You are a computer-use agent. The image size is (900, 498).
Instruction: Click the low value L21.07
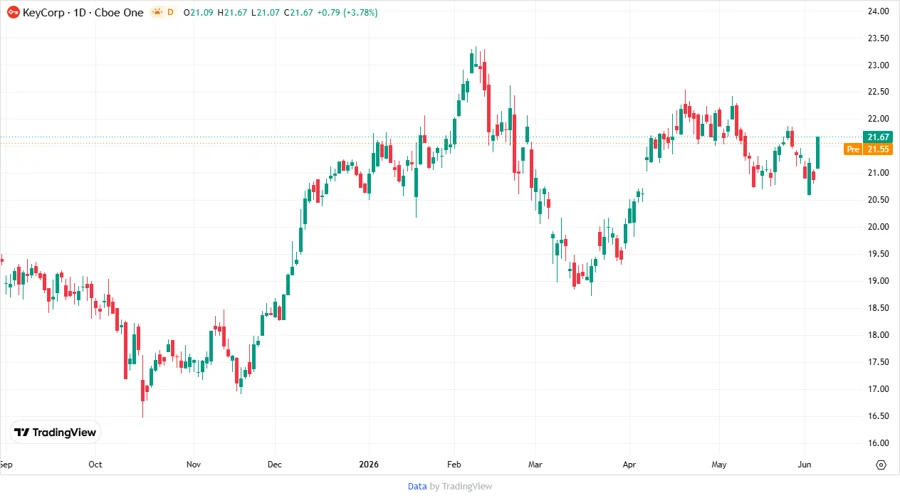(x=266, y=12)
